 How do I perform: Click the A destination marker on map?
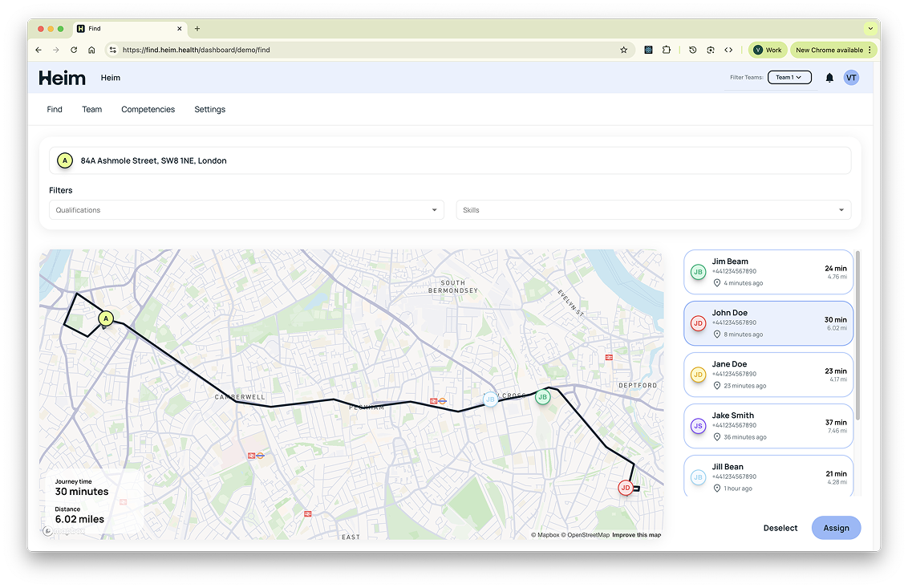(x=105, y=318)
